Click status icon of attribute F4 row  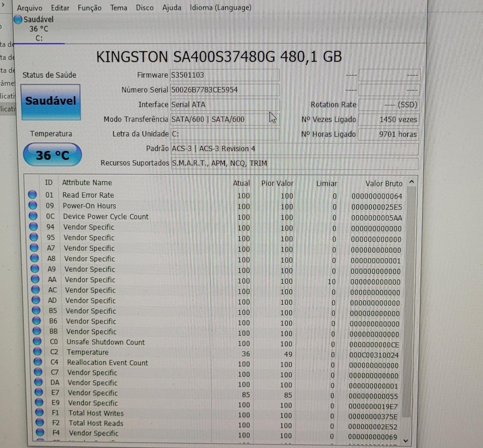[x=40, y=432]
